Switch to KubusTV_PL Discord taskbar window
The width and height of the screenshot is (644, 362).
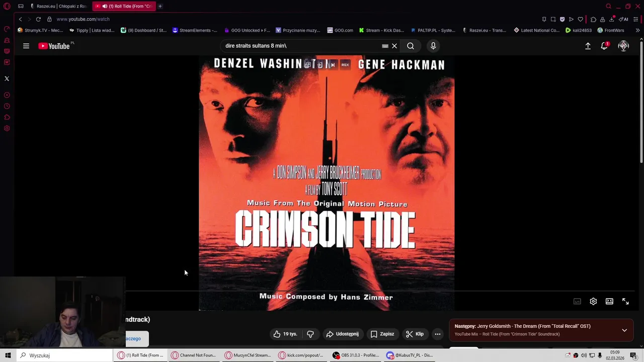(411, 355)
